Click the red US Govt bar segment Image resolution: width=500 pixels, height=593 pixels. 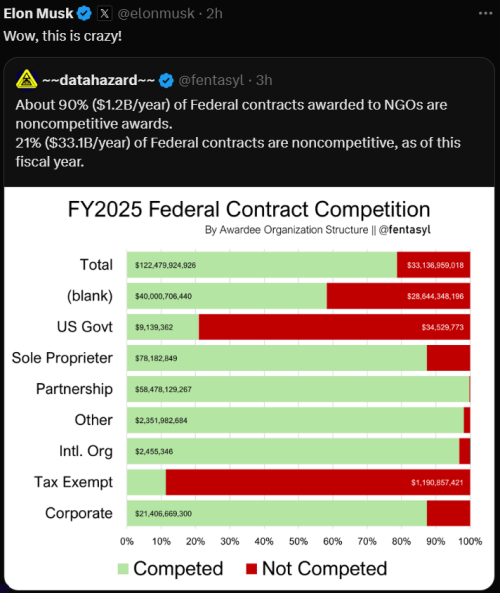[x=334, y=327]
